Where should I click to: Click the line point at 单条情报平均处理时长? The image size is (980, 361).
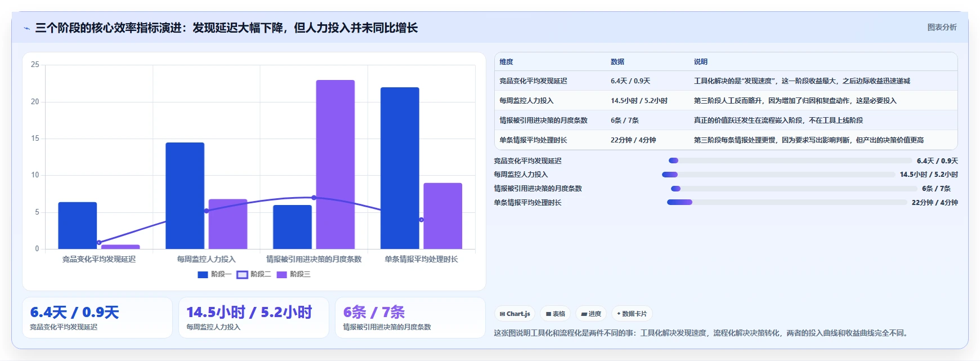coord(422,220)
